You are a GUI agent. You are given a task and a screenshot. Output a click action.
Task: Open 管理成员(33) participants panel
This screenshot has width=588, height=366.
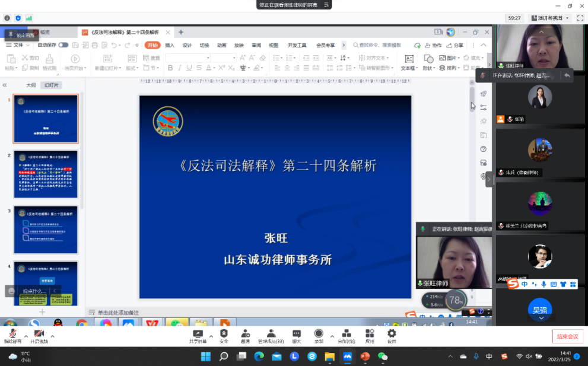tap(271, 334)
